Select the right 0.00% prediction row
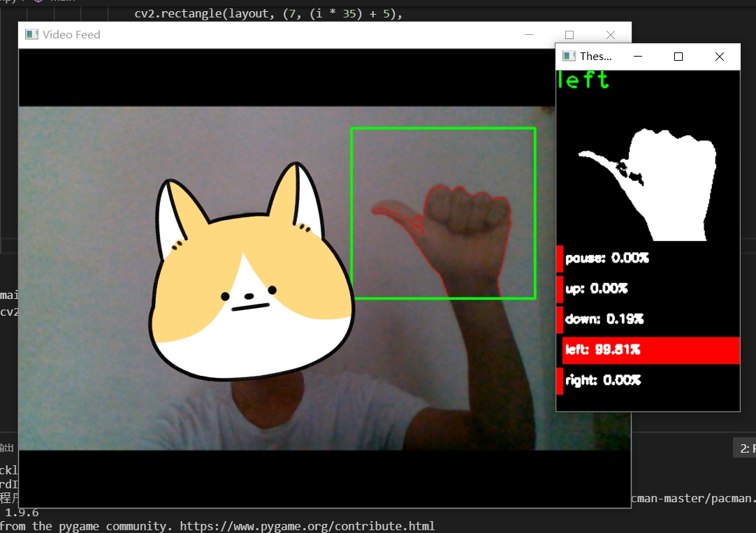Viewport: 756px width, 533px height. (602, 381)
